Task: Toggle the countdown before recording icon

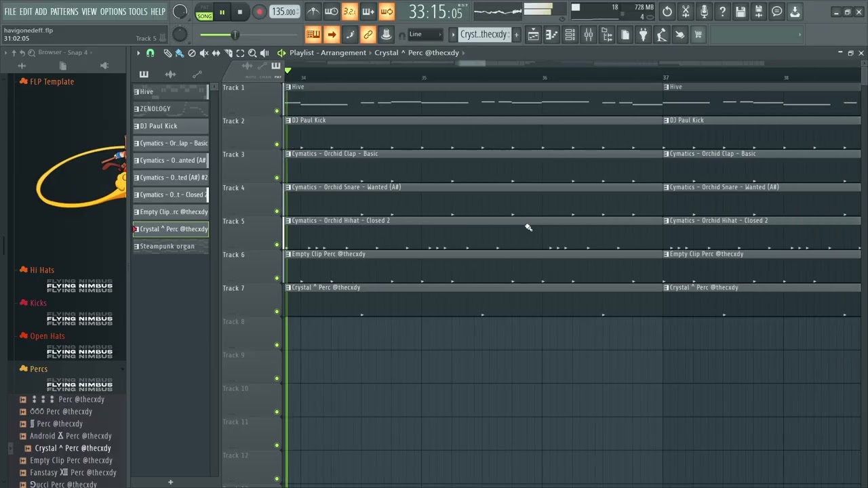Action: click(350, 12)
